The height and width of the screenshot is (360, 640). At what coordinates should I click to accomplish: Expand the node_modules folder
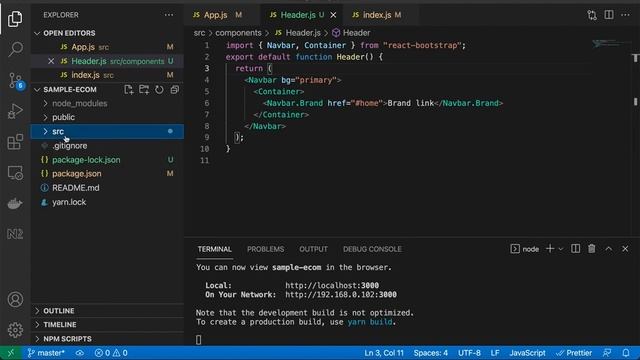pyautogui.click(x=45, y=103)
